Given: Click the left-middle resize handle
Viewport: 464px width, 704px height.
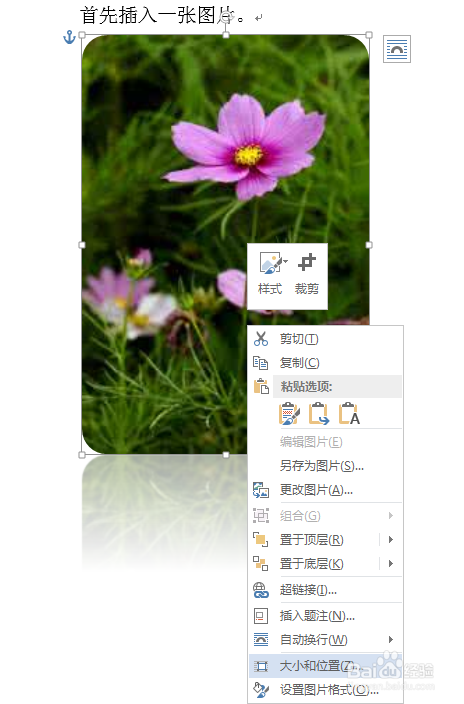Looking at the screenshot, I should coord(82,245).
